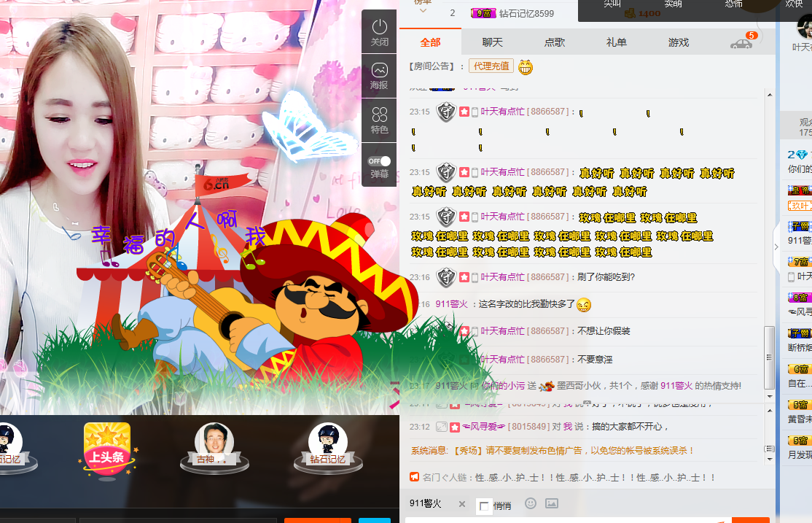Screen dimensions: 812x523
Task: Tick the 悄悄 whisper checkbox
Action: (484, 506)
